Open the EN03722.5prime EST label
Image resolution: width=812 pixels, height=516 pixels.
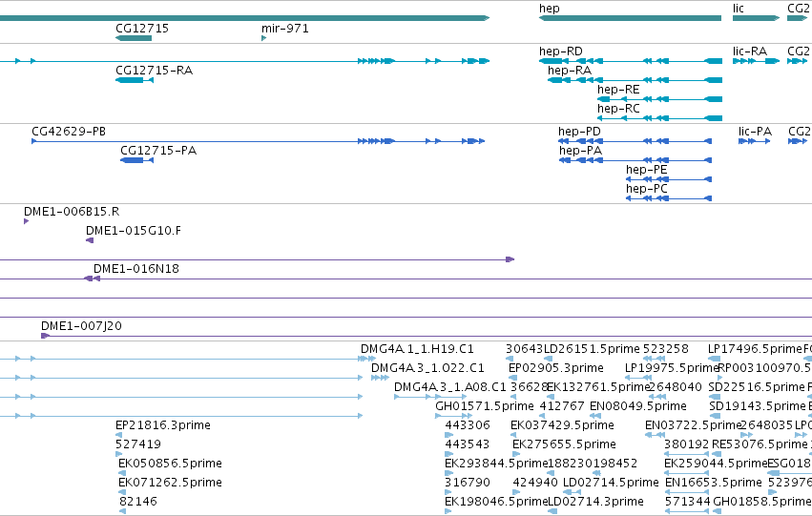pos(694,425)
